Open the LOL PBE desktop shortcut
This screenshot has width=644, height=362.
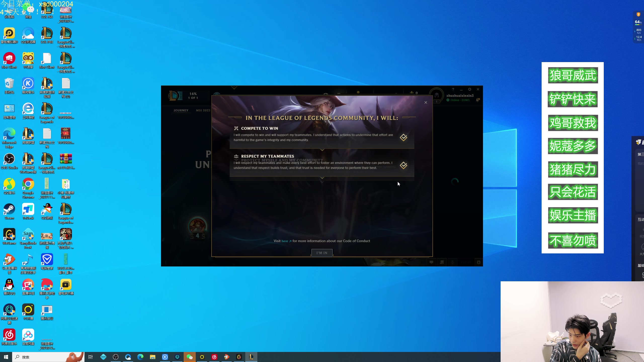[x=47, y=35]
